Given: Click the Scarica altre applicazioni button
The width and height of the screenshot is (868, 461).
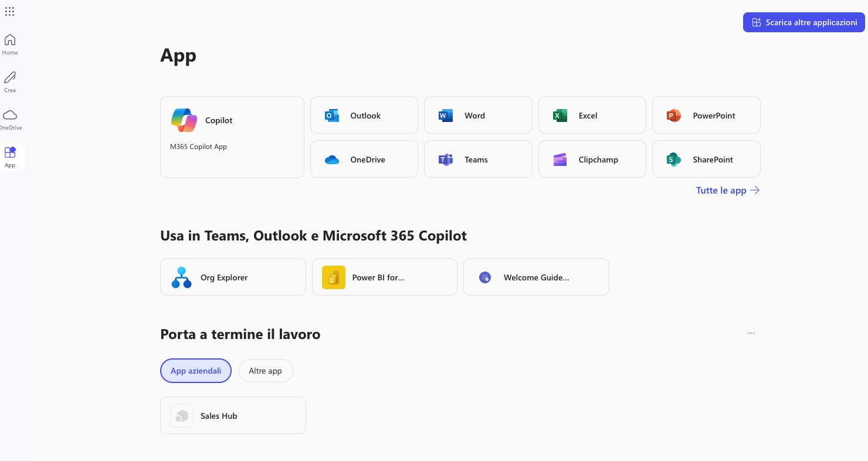Looking at the screenshot, I should tap(803, 22).
